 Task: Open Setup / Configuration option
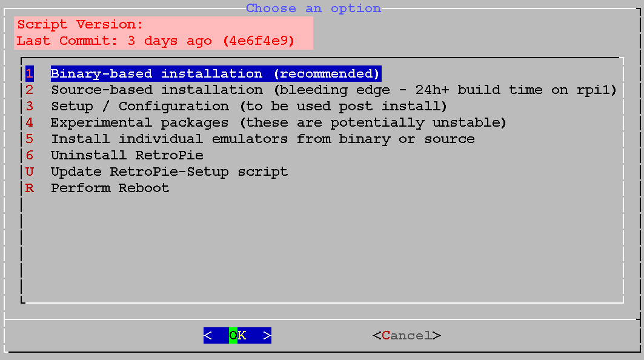[x=248, y=107]
